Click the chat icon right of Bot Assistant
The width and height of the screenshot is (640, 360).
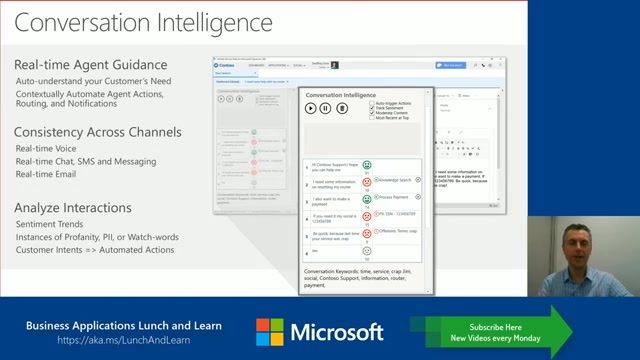(475, 65)
